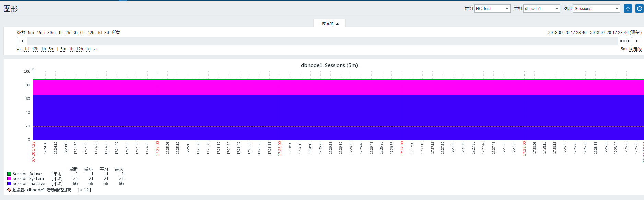Click the left arrow time scroll button
The height and width of the screenshot is (200, 644).
tap(22, 41)
